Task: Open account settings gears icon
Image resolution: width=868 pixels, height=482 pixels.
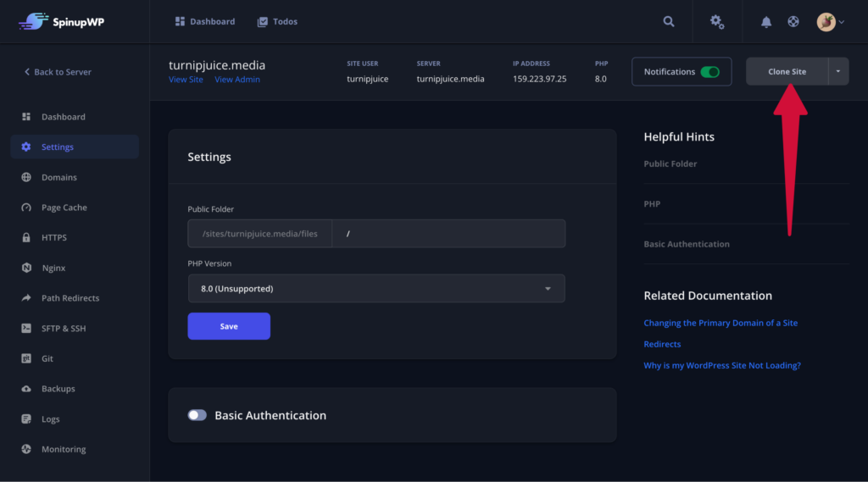Action: tap(717, 21)
